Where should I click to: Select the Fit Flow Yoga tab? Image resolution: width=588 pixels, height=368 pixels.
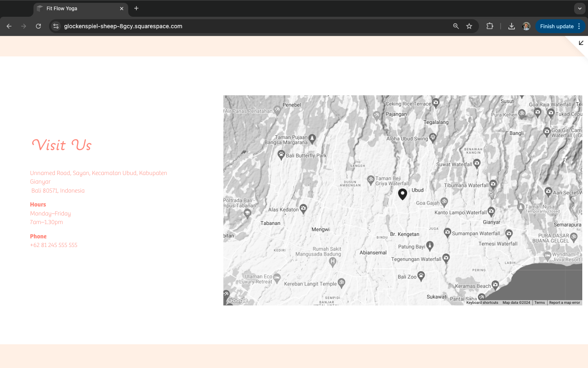click(x=81, y=9)
